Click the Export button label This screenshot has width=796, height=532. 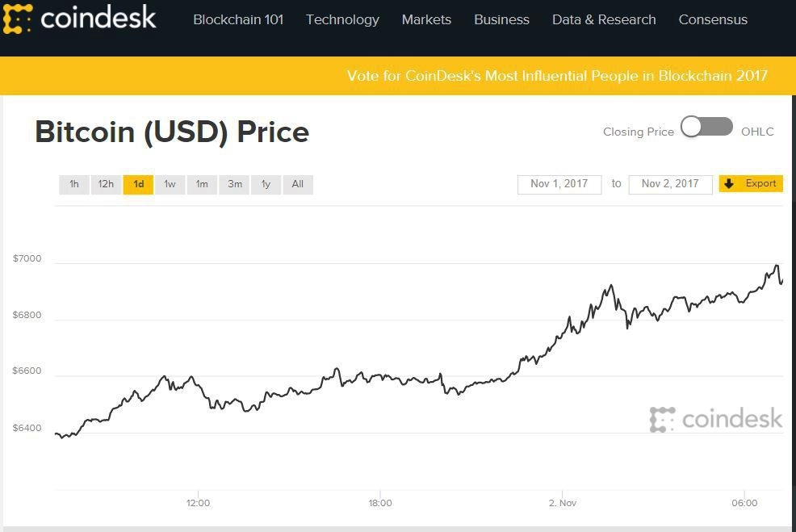pyautogui.click(x=760, y=183)
